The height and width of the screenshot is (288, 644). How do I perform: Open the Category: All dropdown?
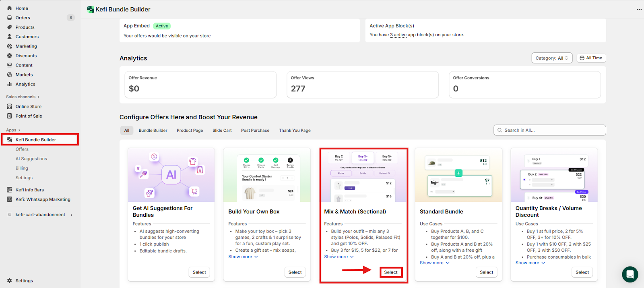pos(551,58)
